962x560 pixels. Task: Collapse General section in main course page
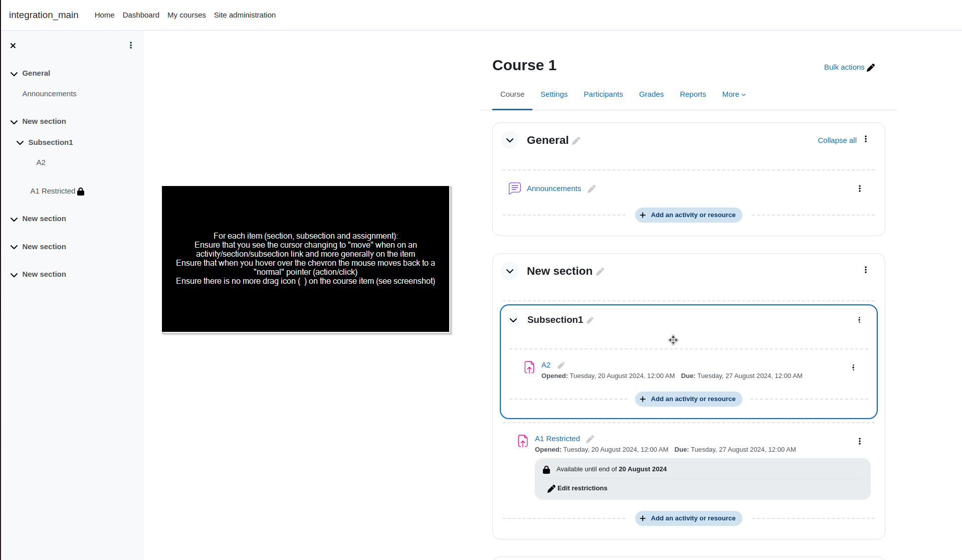(x=510, y=140)
